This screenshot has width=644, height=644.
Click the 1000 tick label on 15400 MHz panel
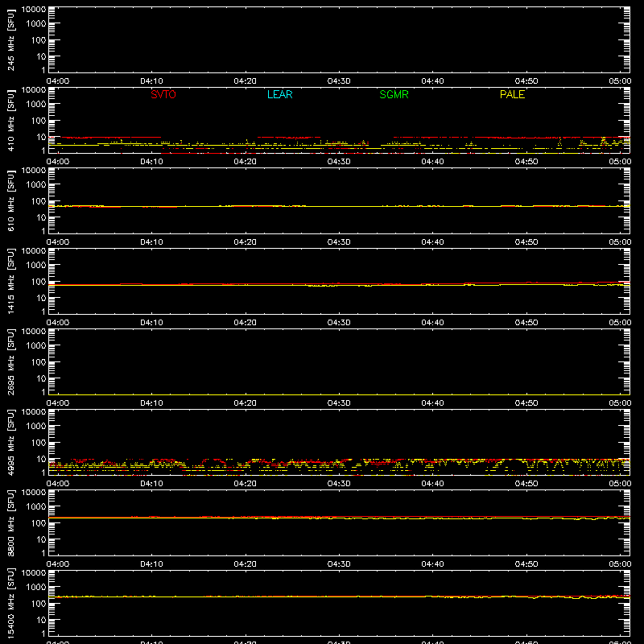tap(36, 588)
